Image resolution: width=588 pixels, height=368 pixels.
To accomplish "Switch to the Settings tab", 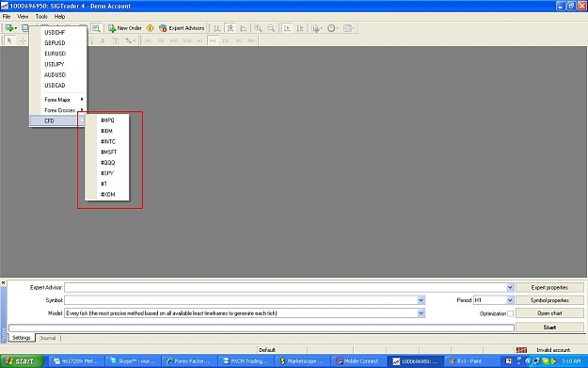I will click(x=22, y=338).
